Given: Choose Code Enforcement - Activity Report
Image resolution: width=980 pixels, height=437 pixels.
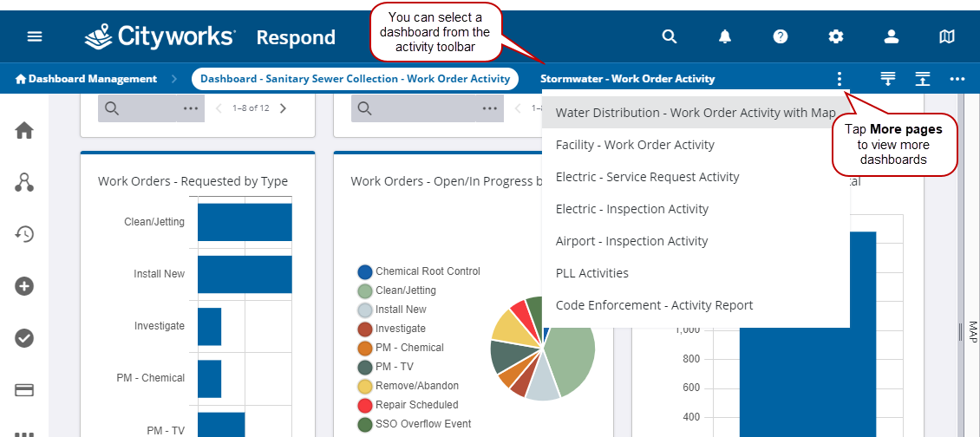Looking at the screenshot, I should (x=696, y=305).
